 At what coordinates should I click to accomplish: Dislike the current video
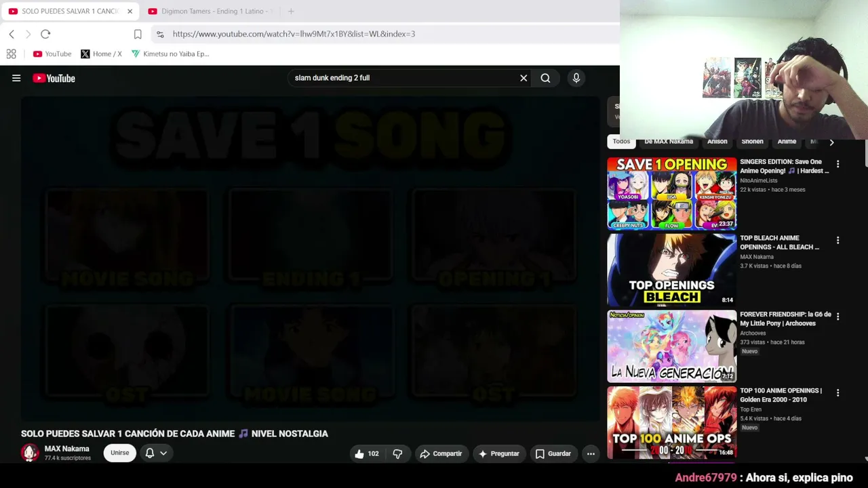click(397, 453)
